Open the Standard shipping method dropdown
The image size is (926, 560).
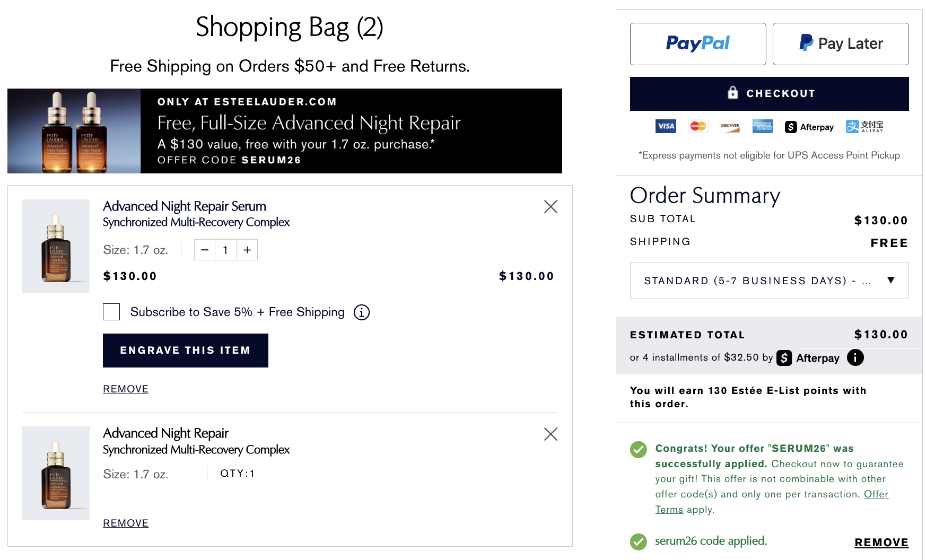769,281
